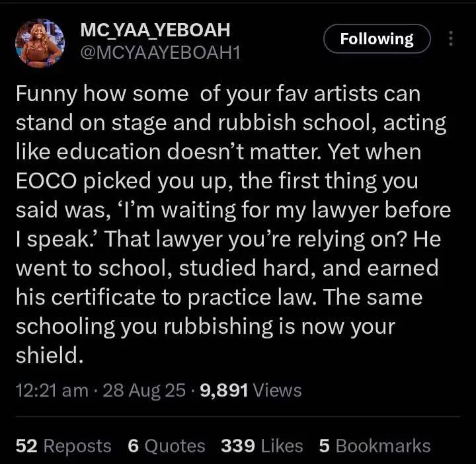Open MC_YAA_YEBOAH's profile picture
Viewport: 476px width, 464px height.
(x=40, y=43)
